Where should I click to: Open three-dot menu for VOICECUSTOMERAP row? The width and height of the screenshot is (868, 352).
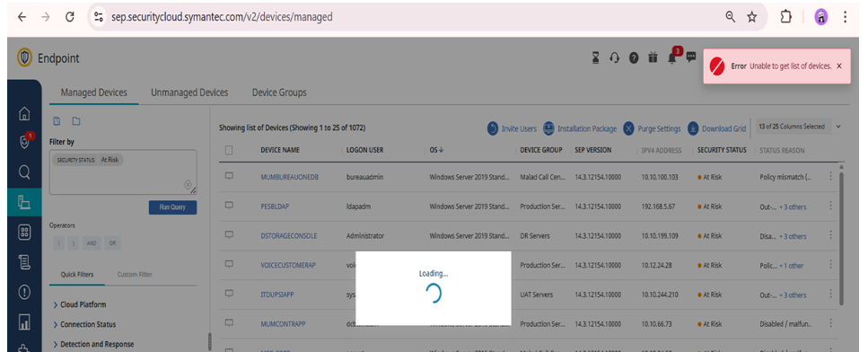pos(830,264)
